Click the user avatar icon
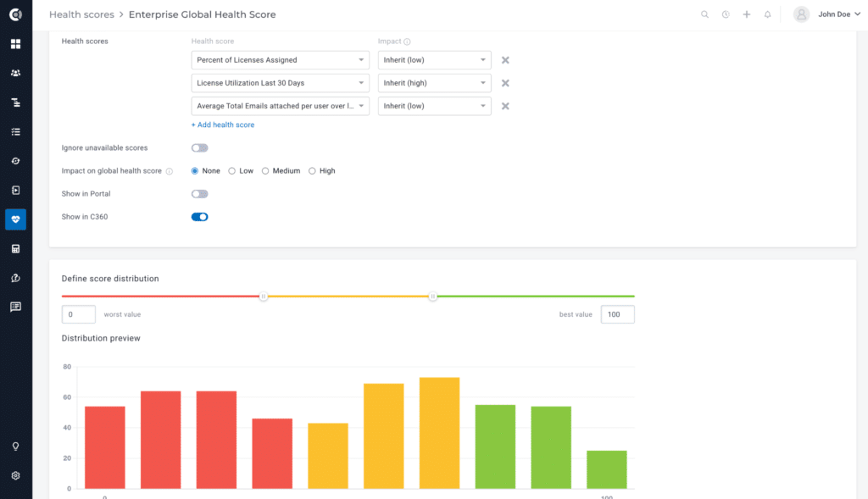 click(x=801, y=14)
